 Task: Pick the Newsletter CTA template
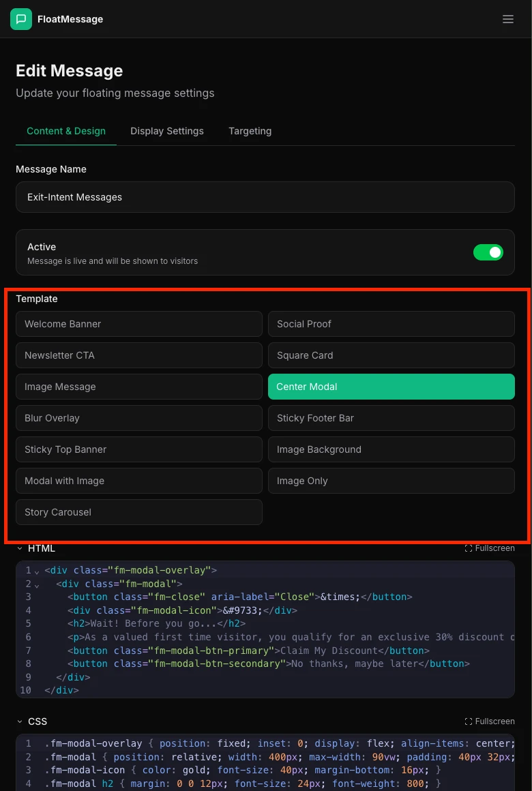[139, 355]
